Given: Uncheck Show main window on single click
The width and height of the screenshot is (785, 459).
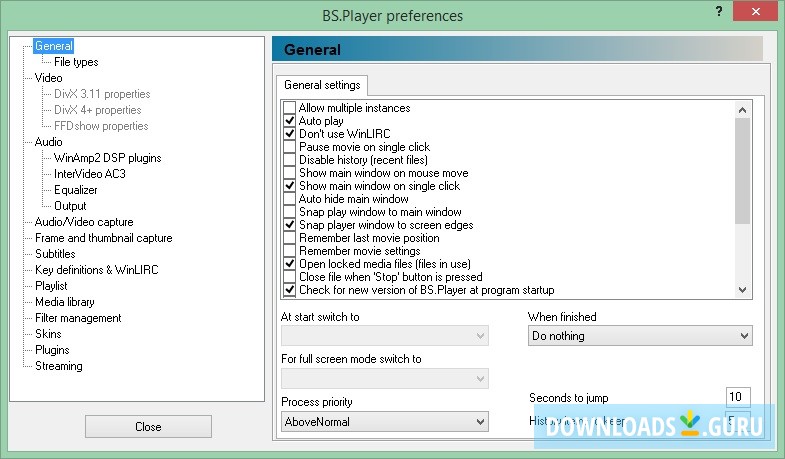Looking at the screenshot, I should click(289, 186).
